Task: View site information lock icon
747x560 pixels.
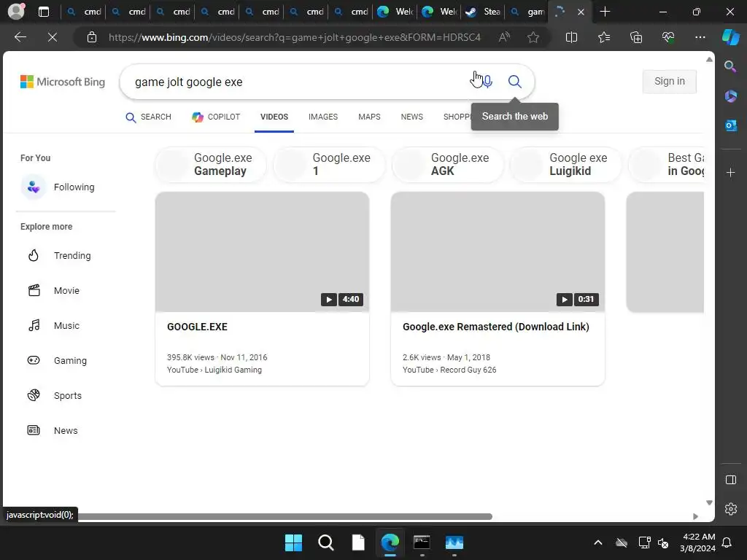Action: coord(92,37)
